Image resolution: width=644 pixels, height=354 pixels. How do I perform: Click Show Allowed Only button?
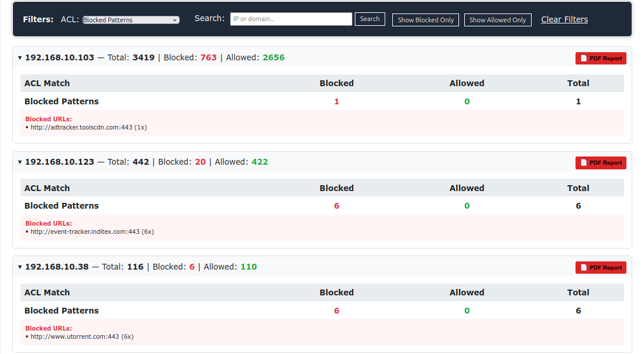point(498,20)
